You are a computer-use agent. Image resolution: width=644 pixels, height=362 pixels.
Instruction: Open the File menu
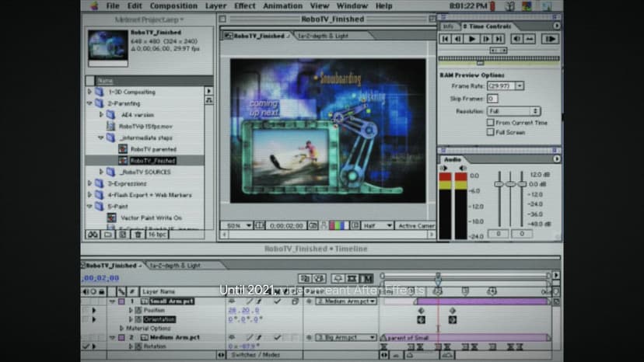pos(113,5)
